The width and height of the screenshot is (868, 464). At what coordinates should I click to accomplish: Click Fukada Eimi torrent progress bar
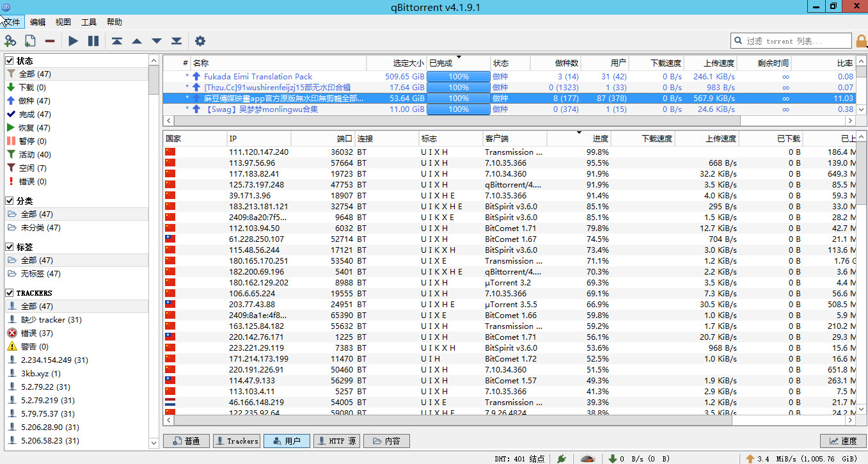point(459,76)
